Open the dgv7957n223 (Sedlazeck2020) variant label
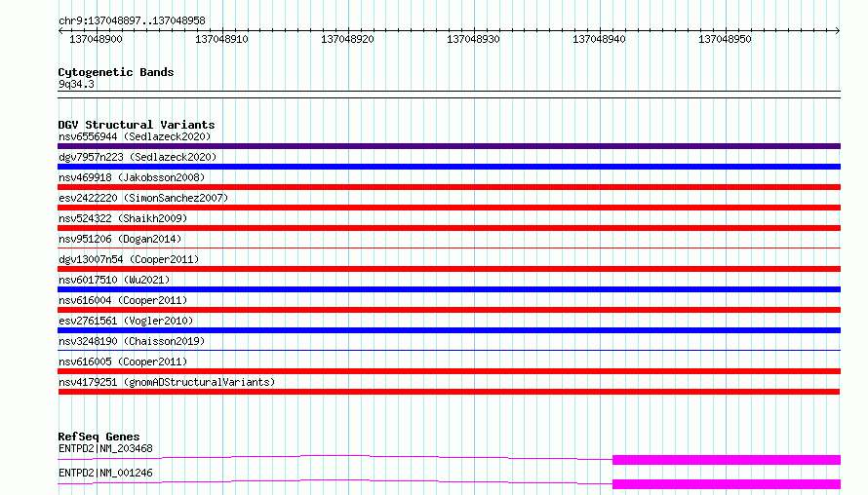 (138, 157)
